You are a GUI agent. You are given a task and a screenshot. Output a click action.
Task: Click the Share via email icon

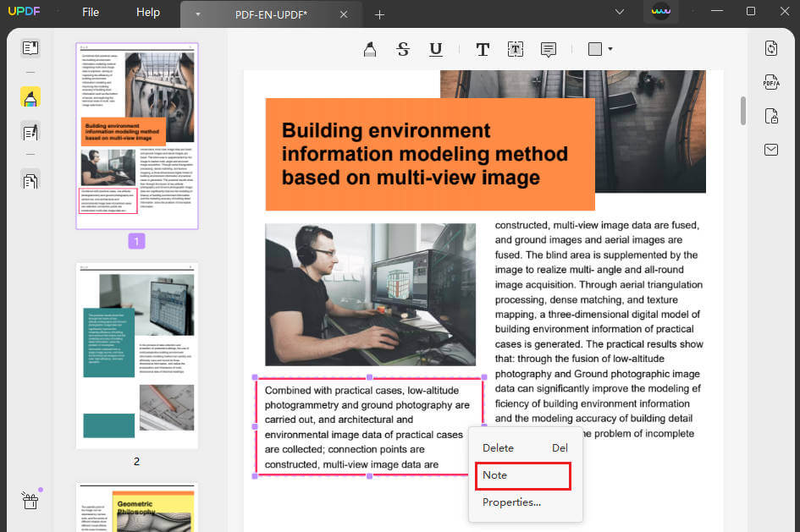tap(771, 149)
